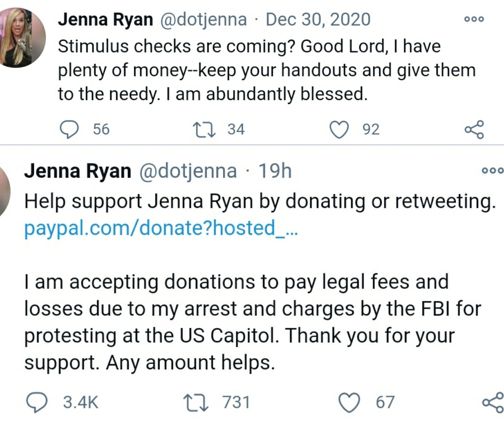Image resolution: width=504 pixels, height=433 pixels.
Task: Click the Jenna Ryan name on the 19h tweet
Action: pos(78,171)
